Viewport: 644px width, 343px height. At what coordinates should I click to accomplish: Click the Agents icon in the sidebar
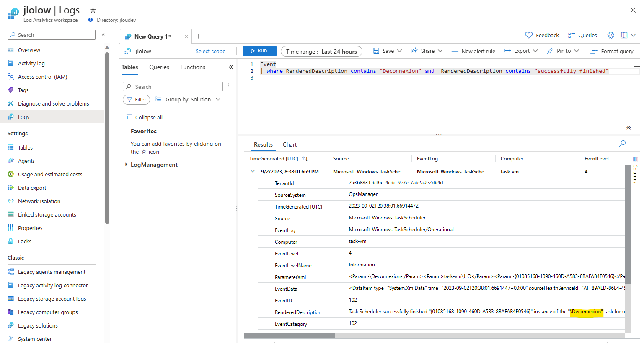11,161
